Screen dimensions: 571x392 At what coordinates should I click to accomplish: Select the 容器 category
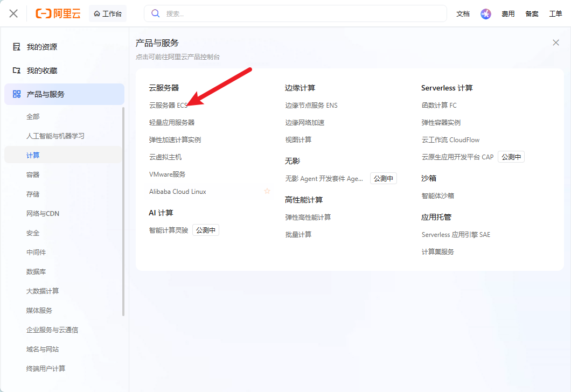tap(33, 174)
